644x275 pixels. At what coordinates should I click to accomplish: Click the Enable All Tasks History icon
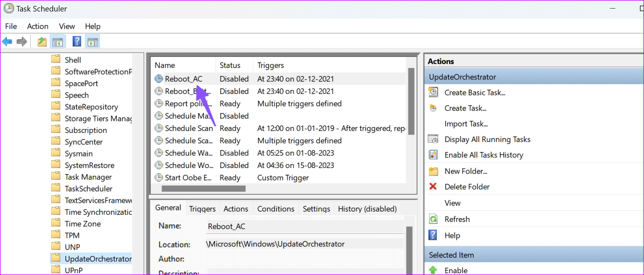pos(433,155)
